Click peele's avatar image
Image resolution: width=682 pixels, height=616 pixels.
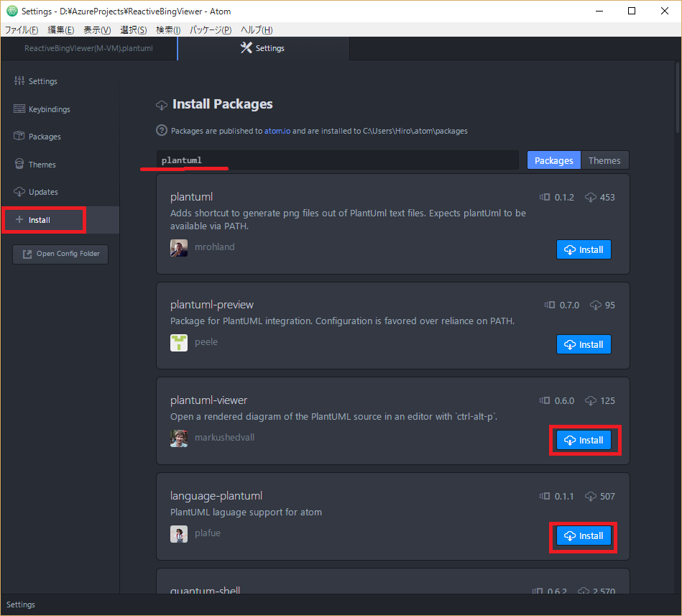[x=179, y=342]
